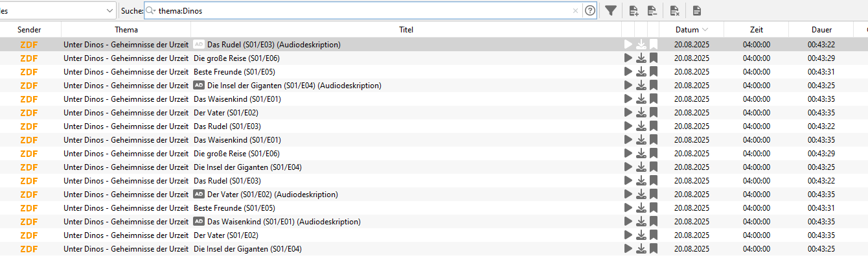Bookmark Die Insel der Giganten (Audiodeskription)
This screenshot has height=262, width=868.
(x=654, y=85)
